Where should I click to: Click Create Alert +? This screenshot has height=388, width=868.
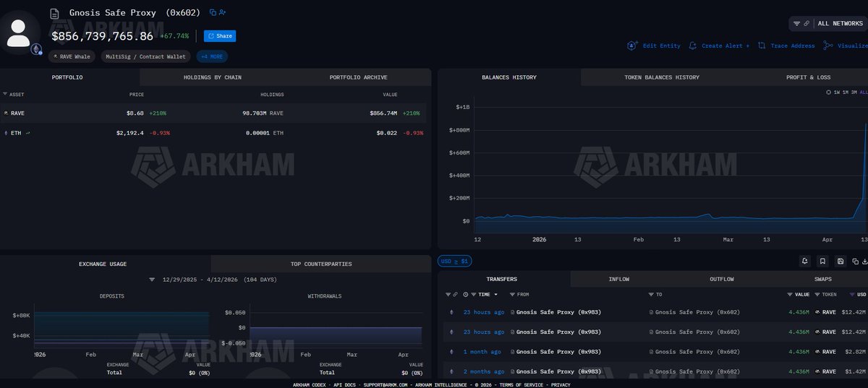pyautogui.click(x=726, y=46)
